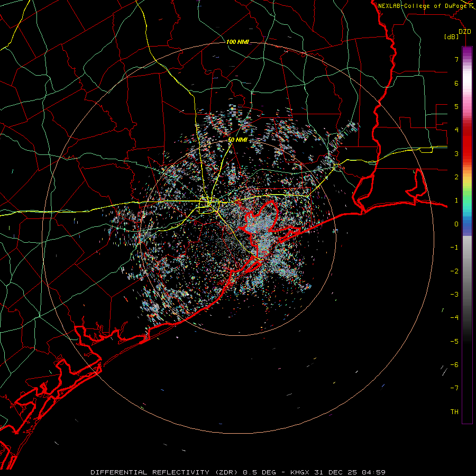Click the 04:59 timestamp
The image size is (476, 476).
[374, 472]
